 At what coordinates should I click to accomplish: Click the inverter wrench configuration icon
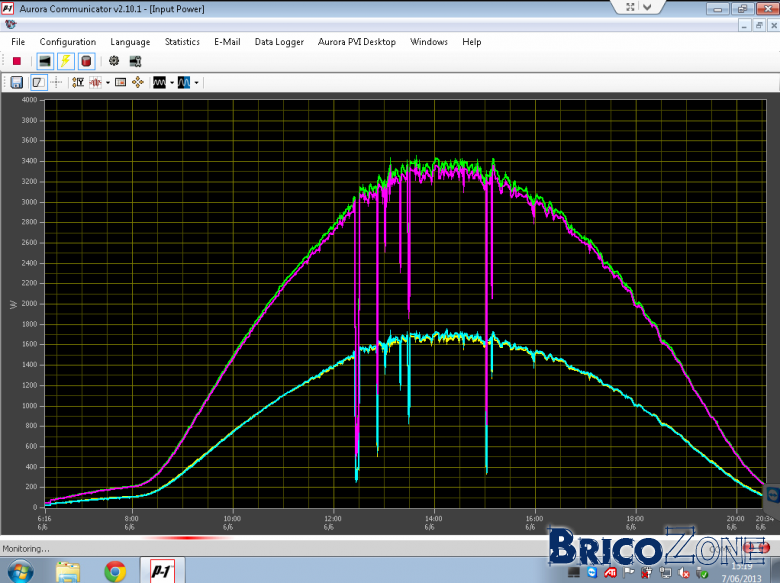(135, 61)
